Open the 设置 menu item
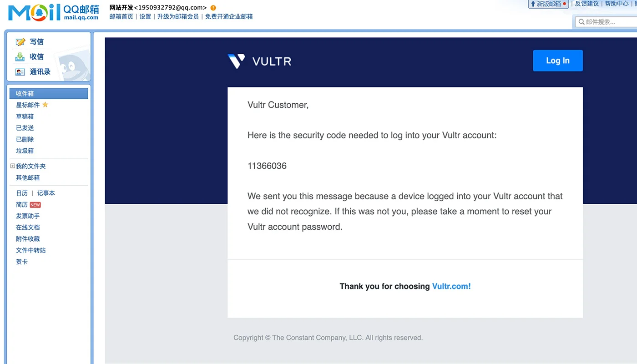 coord(145,16)
